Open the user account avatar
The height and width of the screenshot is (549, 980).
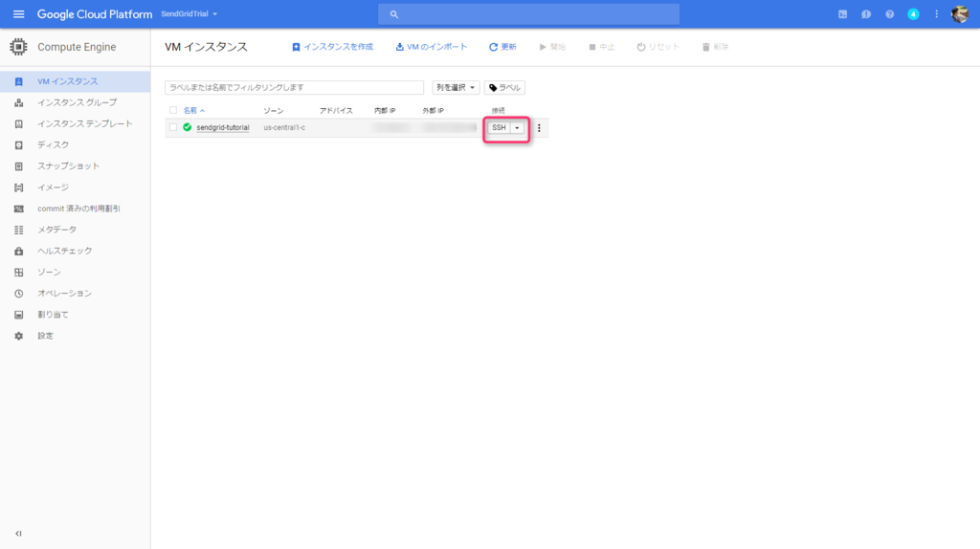[960, 13]
